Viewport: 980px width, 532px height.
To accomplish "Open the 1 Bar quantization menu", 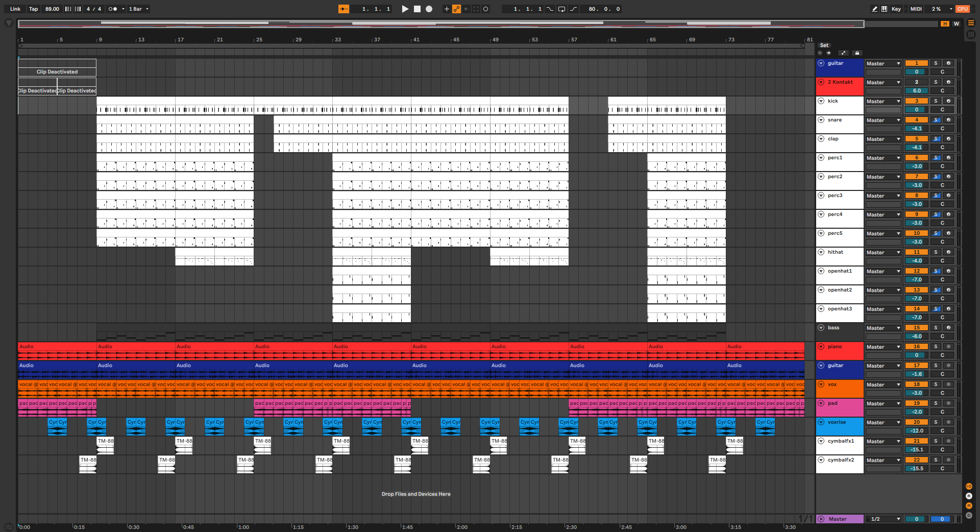I will coord(138,9).
